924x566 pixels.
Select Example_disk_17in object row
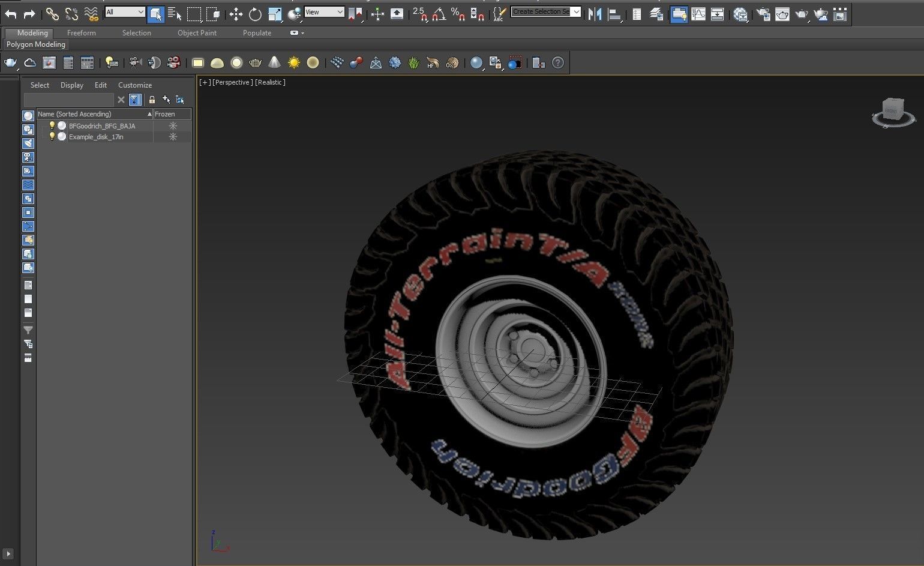click(x=114, y=137)
